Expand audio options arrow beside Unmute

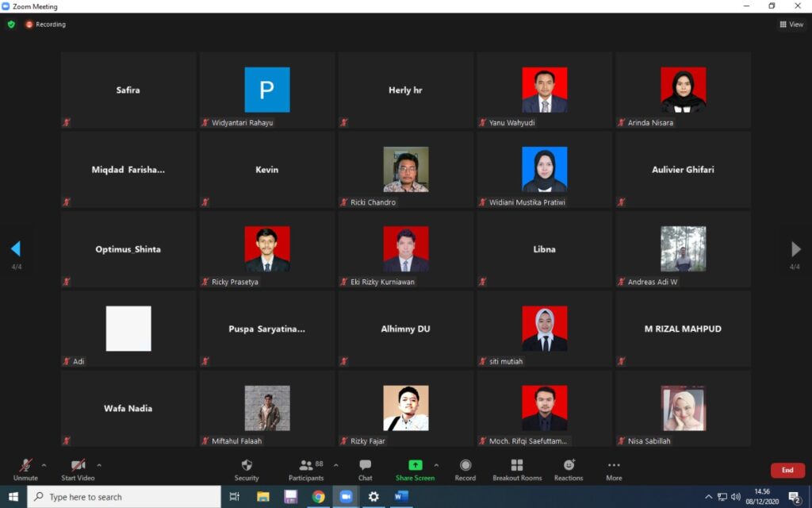tap(44, 465)
